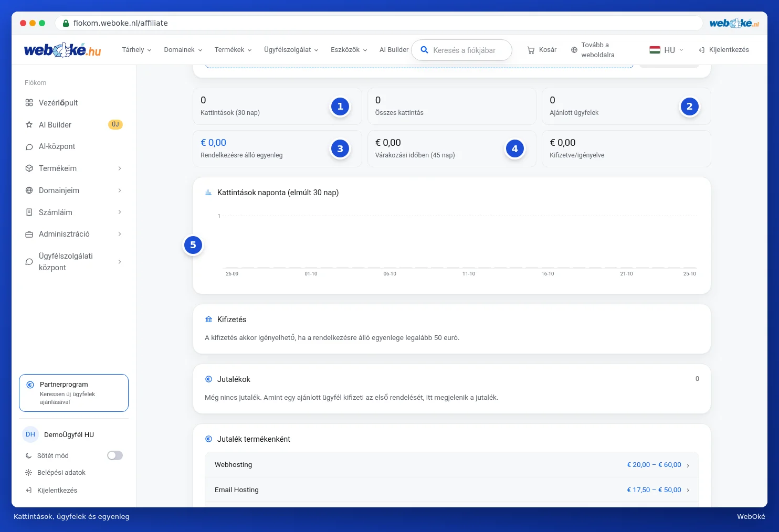
Task: Click the Partnerprogram euro icon
Action: coord(30,385)
